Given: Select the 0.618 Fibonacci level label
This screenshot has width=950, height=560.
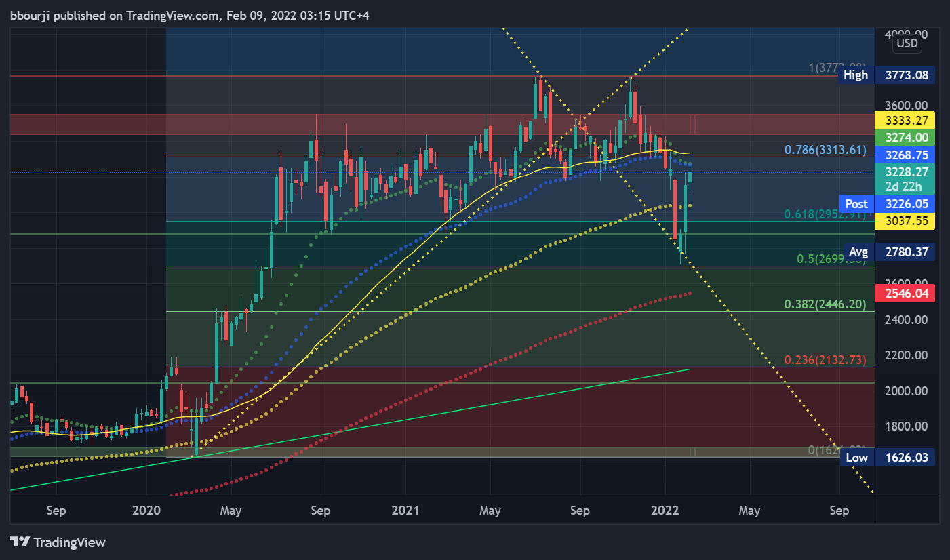Looking at the screenshot, I should pos(825,214).
